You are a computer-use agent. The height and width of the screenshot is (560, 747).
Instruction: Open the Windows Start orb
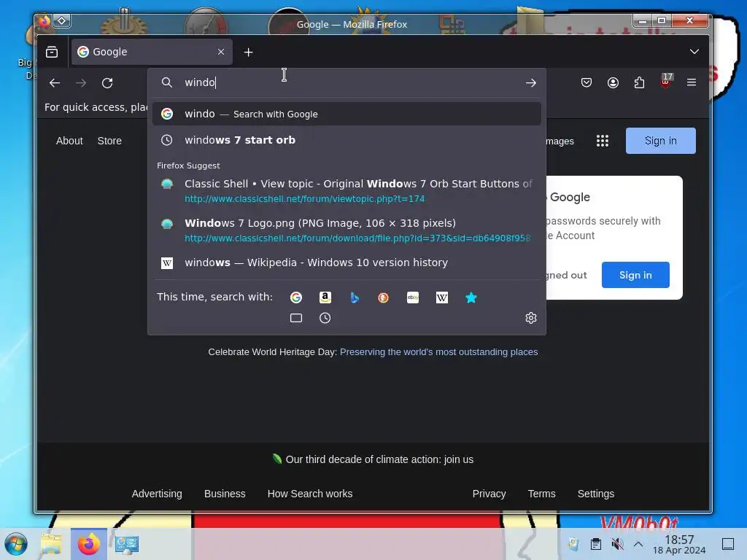tap(16, 544)
